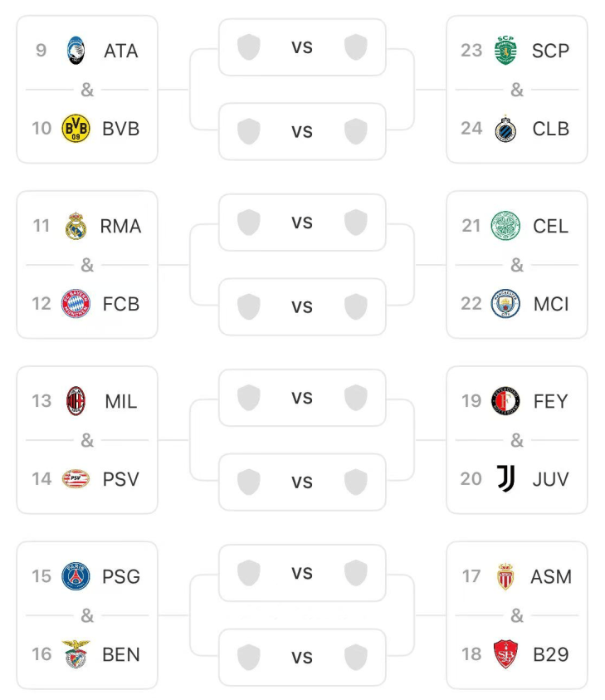Click the RMA team name
The height and width of the screenshot is (700, 605).
coord(121,226)
